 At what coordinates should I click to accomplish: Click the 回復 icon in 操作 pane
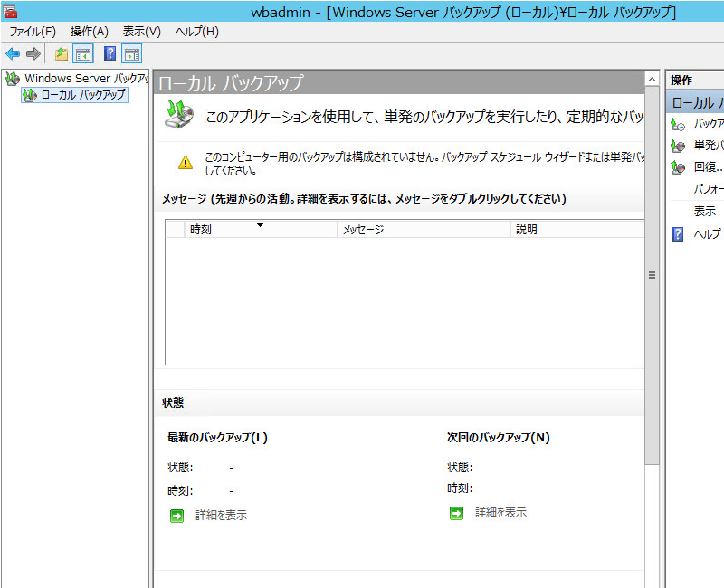tap(677, 167)
